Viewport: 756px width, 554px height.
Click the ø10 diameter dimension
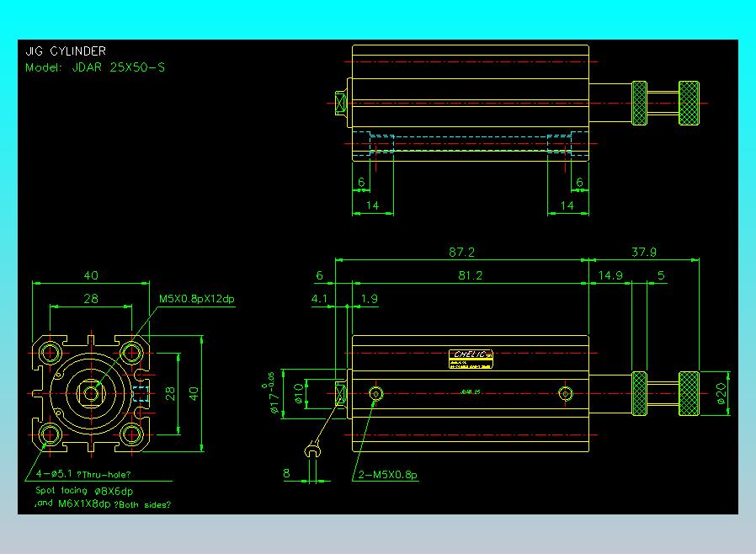pyautogui.click(x=300, y=393)
